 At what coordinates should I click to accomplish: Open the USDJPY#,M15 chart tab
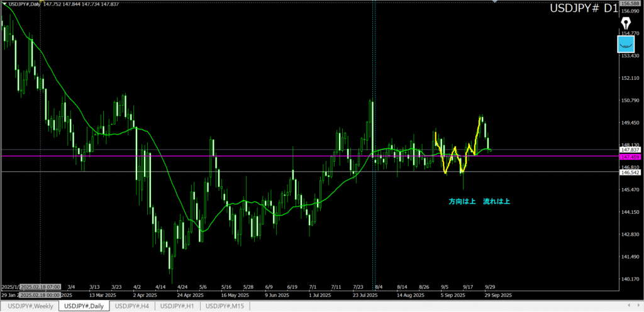225,306
